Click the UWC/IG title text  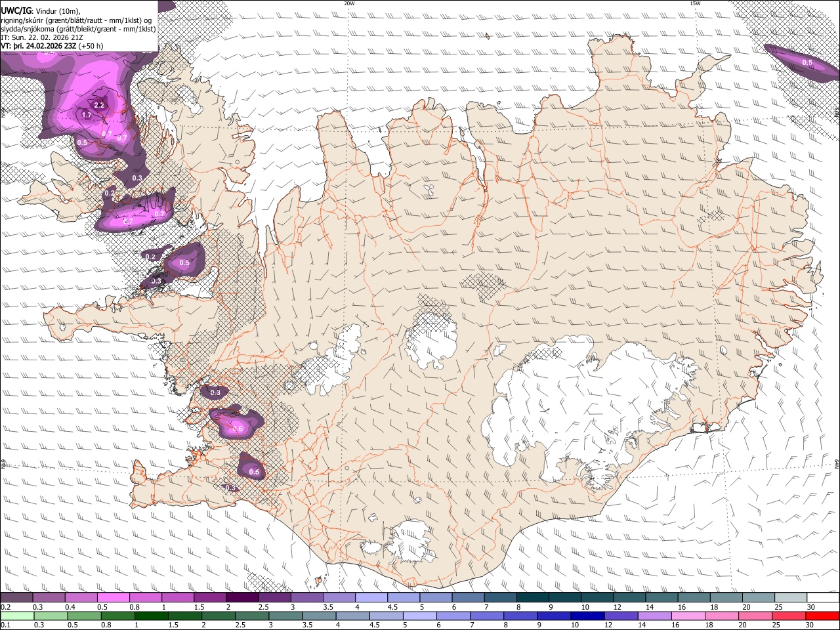(15, 10)
